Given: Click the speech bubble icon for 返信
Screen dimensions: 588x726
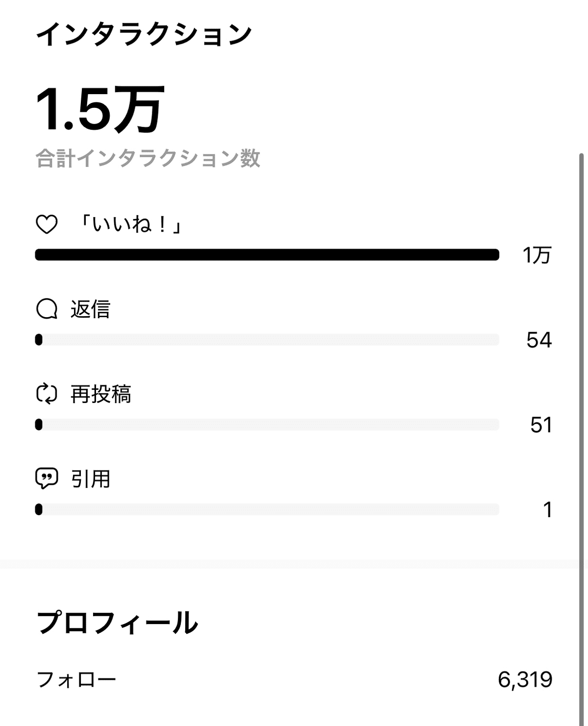Looking at the screenshot, I should coord(47,309).
